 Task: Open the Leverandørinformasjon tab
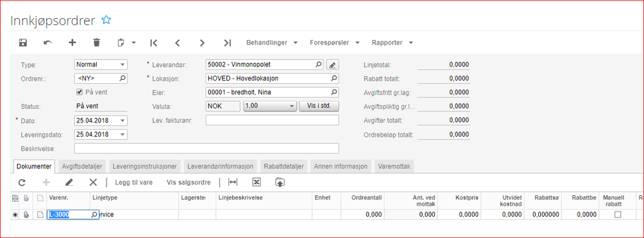point(221,166)
